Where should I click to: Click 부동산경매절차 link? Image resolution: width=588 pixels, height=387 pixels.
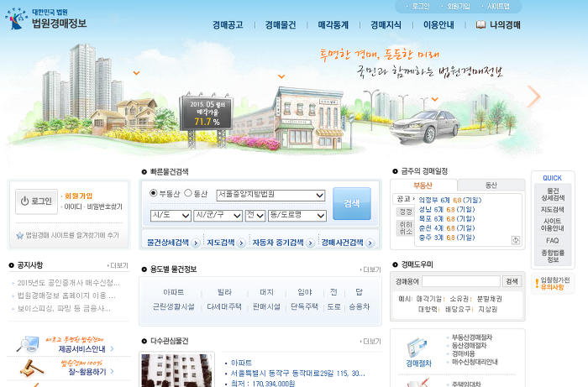(x=472, y=337)
